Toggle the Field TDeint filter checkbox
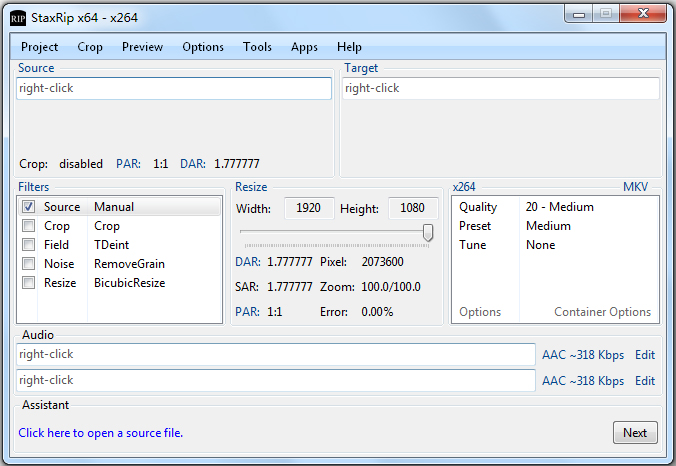The width and height of the screenshot is (676, 466). point(29,245)
